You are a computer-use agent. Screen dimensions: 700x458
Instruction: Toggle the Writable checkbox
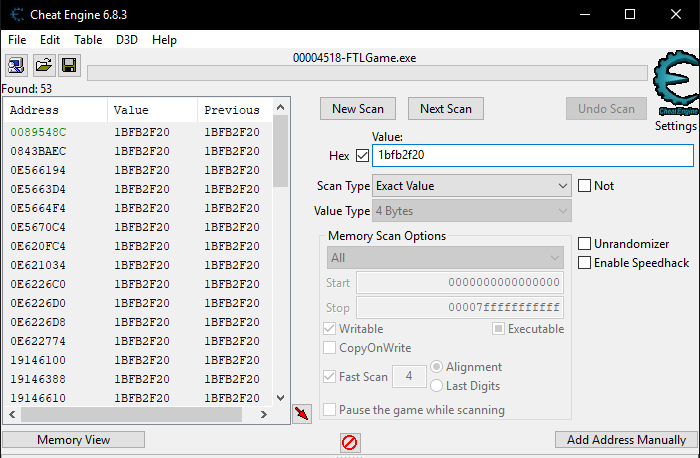(x=329, y=329)
